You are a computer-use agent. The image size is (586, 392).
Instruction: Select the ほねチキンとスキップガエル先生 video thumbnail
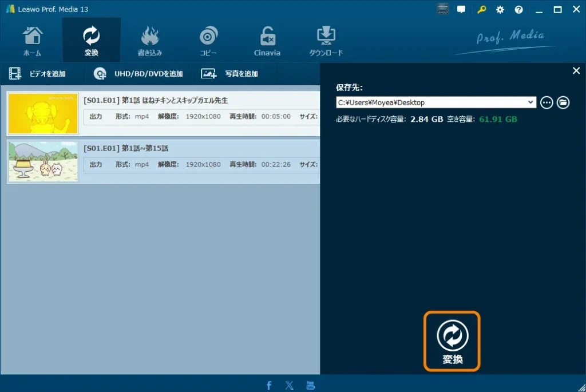[43, 113]
